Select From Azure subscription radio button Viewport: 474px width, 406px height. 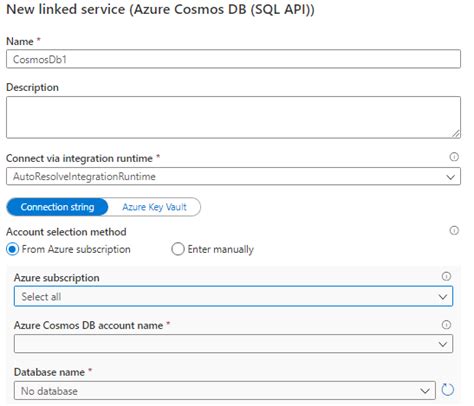[x=12, y=249]
